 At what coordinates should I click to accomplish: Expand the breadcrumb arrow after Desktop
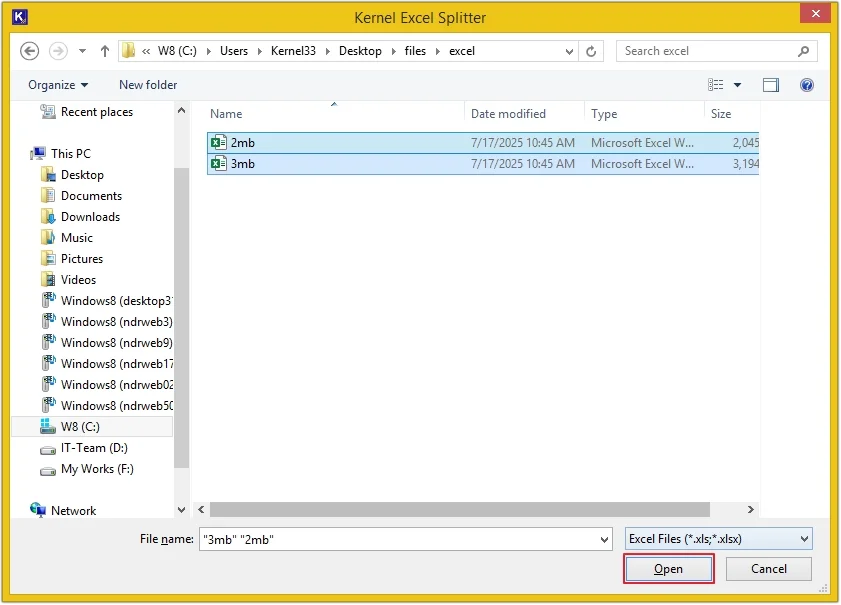[x=393, y=51]
